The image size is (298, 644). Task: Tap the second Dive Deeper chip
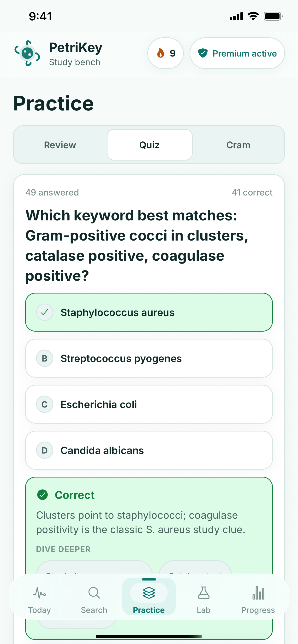[x=195, y=567]
